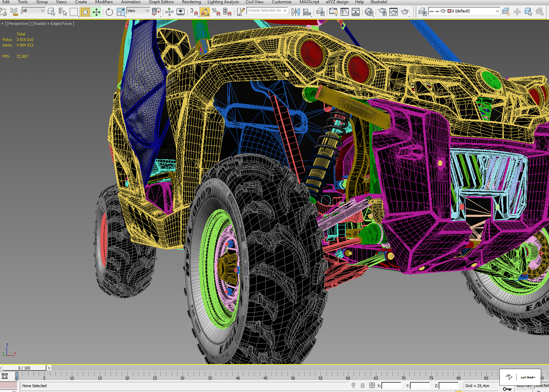Image resolution: width=549 pixels, height=392 pixels.
Task: Enable the 3D Snaps toggle
Action: tap(194, 12)
